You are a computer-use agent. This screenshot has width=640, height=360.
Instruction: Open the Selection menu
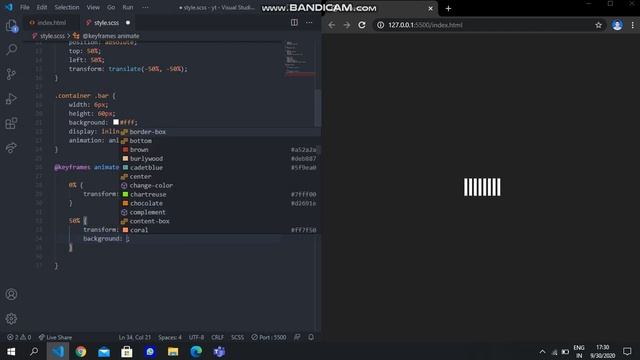tap(67, 7)
